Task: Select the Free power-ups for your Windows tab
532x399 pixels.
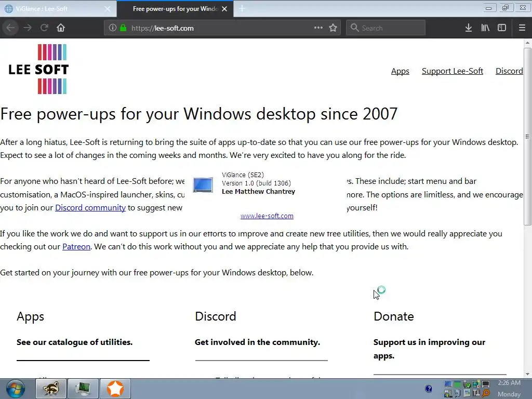Action: pos(175,9)
